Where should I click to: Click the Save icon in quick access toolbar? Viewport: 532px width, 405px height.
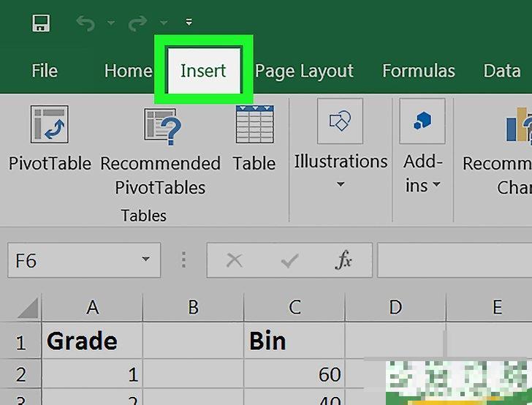[41, 23]
